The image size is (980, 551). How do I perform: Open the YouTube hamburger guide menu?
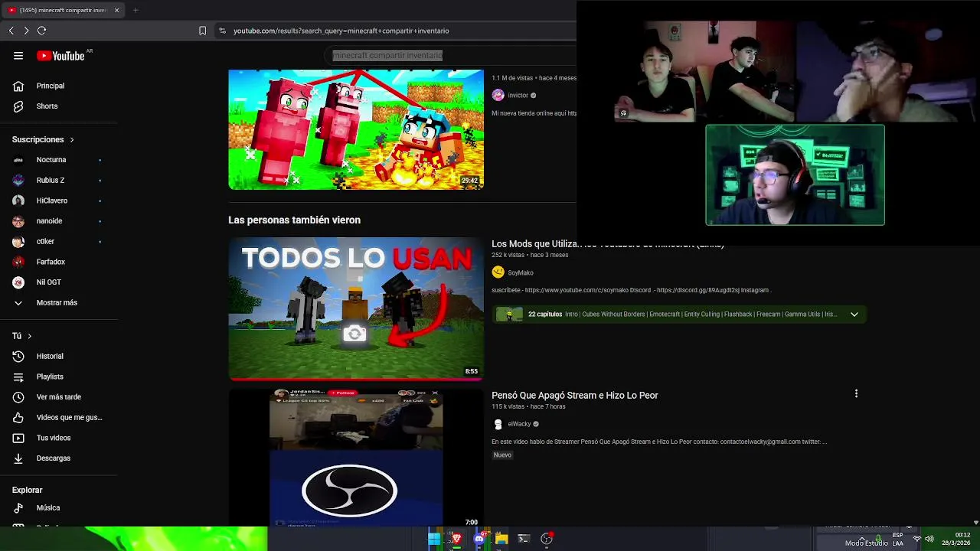tap(18, 55)
